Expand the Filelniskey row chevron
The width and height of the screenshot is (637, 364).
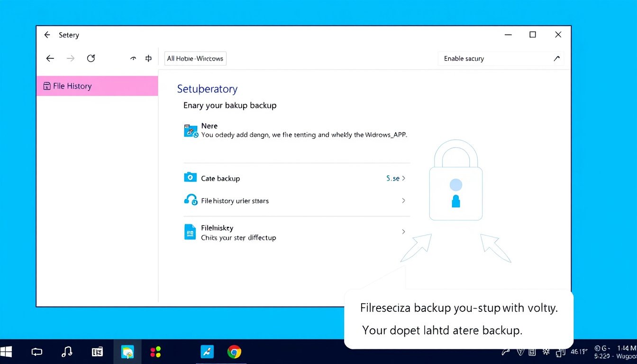tap(404, 232)
